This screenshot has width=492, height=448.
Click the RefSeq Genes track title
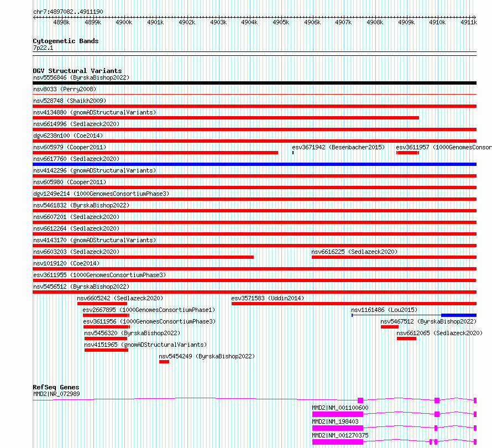tap(56, 387)
